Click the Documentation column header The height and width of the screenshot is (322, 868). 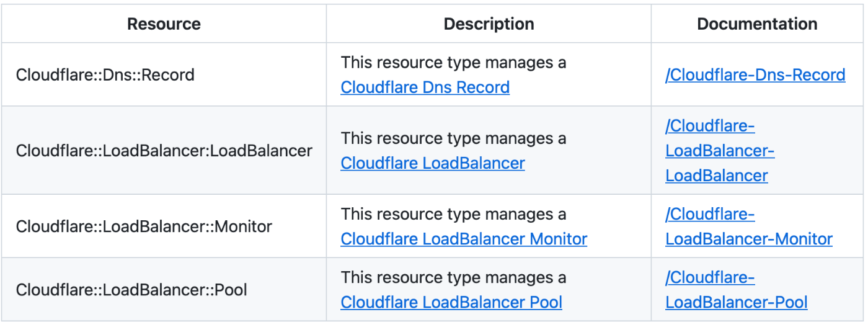[x=757, y=24]
